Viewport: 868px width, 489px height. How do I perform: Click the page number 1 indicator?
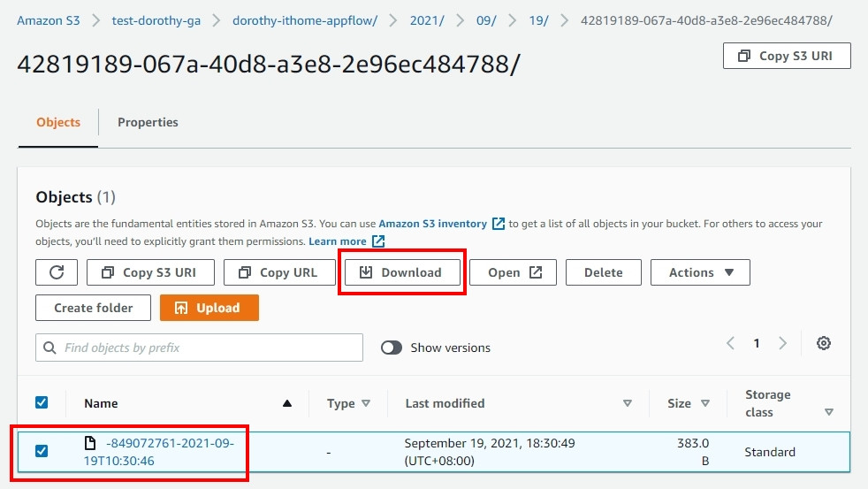pyautogui.click(x=756, y=343)
